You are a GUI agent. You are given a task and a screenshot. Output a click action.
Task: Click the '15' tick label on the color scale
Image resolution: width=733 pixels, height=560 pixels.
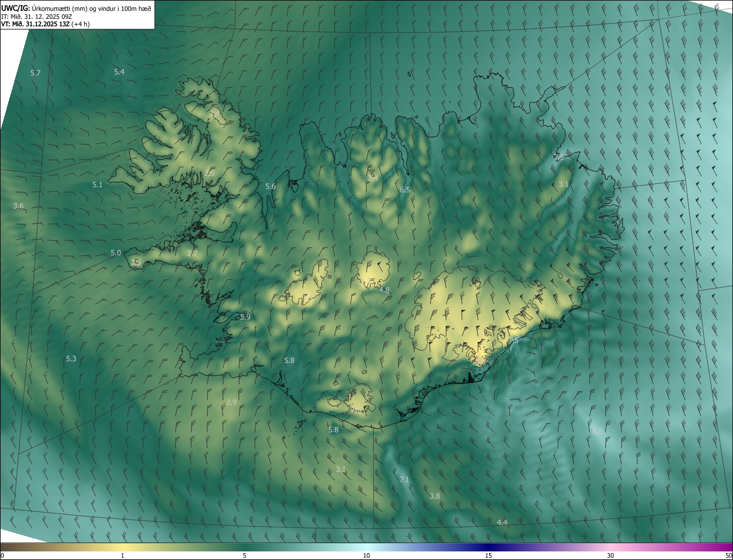coord(488,556)
